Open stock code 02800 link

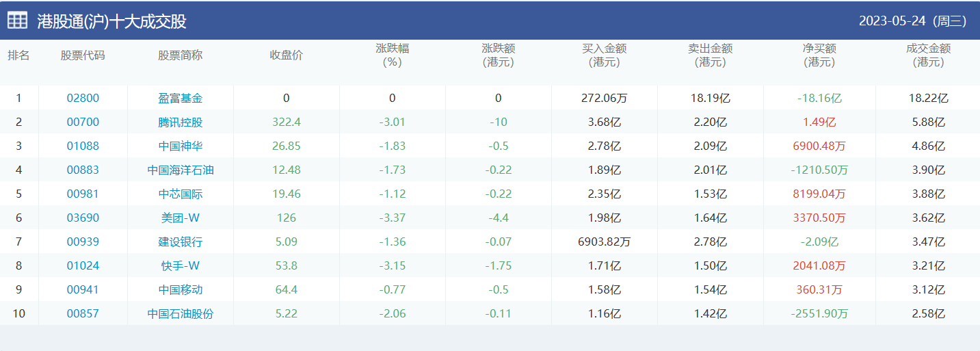83,99
